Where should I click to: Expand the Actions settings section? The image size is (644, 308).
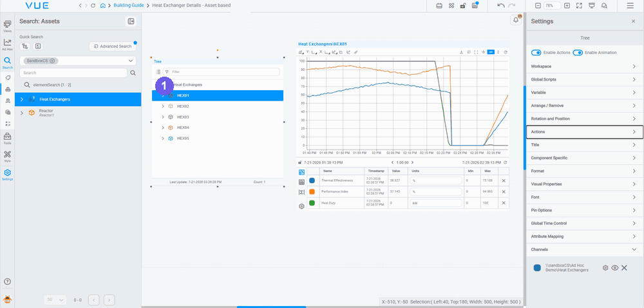pos(585,132)
